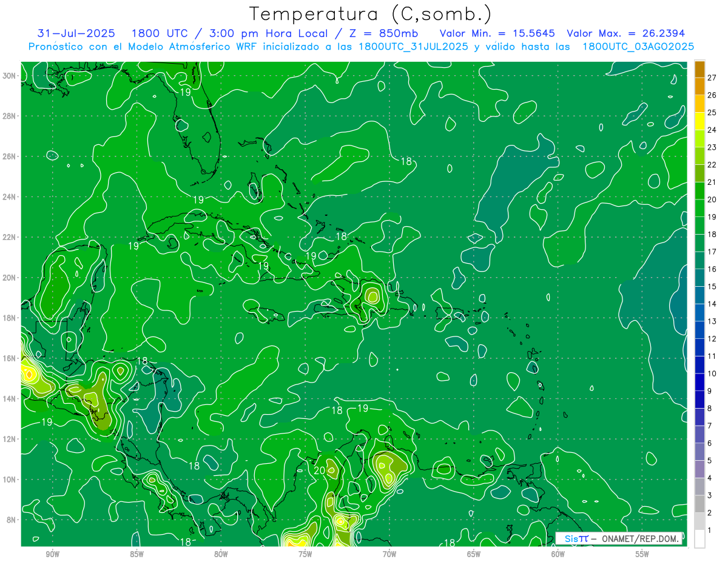Select the longitude axis label '75W'
Image resolution: width=728 pixels, height=562 pixels.
pos(305,554)
